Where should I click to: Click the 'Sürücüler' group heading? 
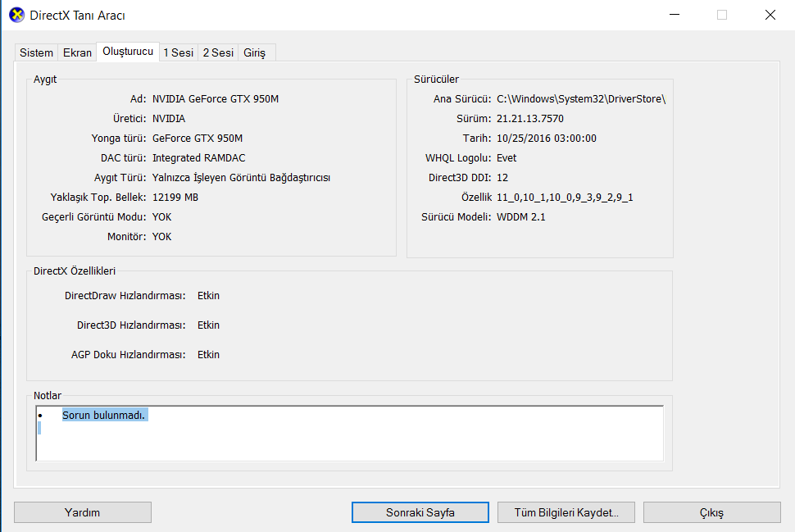[x=436, y=80]
